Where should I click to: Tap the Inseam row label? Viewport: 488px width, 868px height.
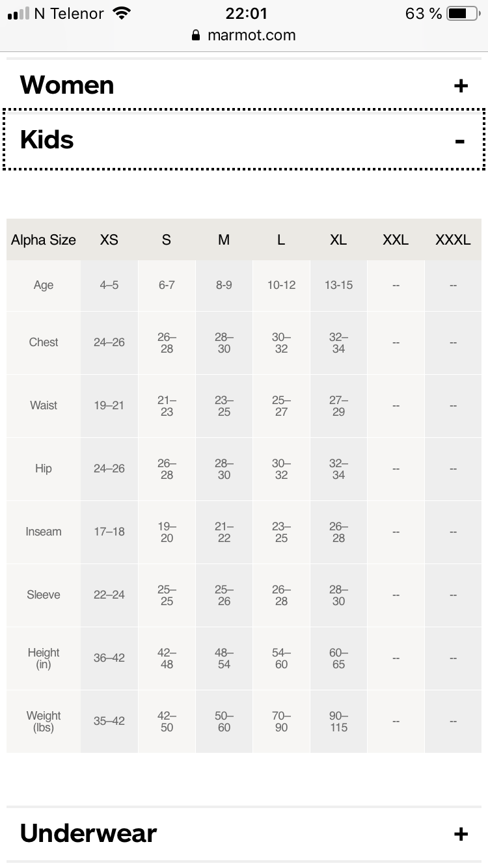point(44,532)
